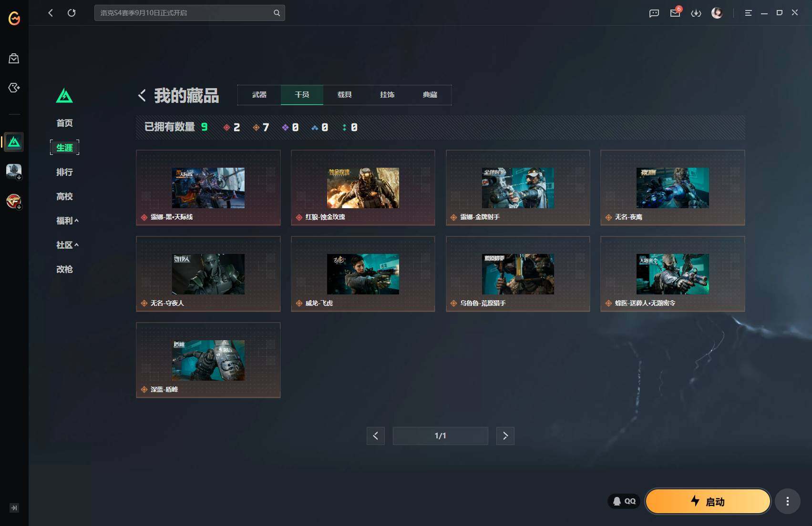812x526 pixels.
Task: Click the green quality icon showing 0
Action: (x=344, y=127)
